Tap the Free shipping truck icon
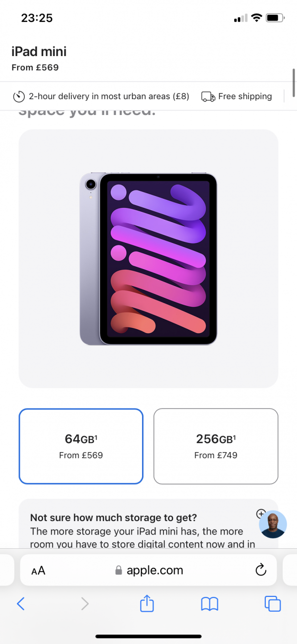 pyautogui.click(x=208, y=96)
